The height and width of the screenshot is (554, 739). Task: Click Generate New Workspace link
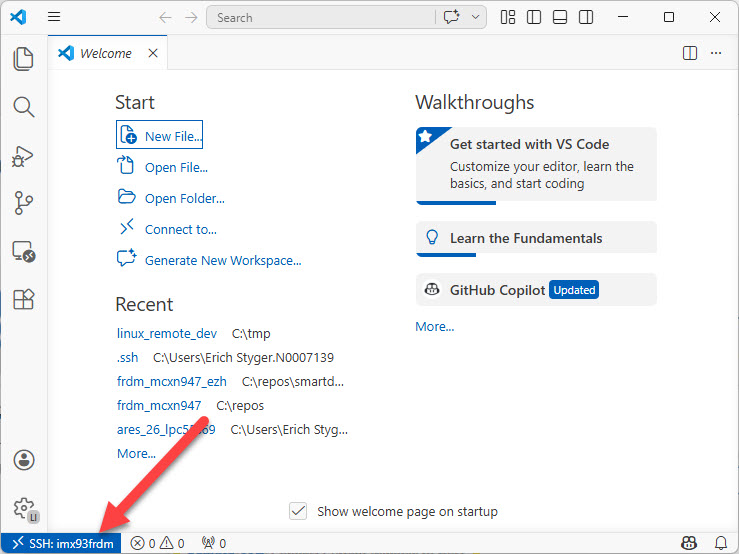click(x=209, y=260)
